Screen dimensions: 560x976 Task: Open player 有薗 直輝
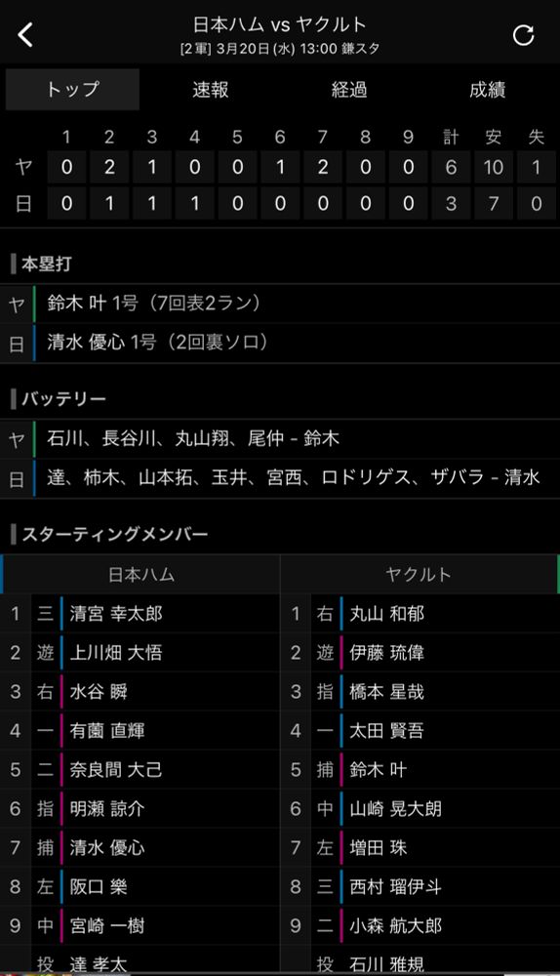[x=140, y=730]
